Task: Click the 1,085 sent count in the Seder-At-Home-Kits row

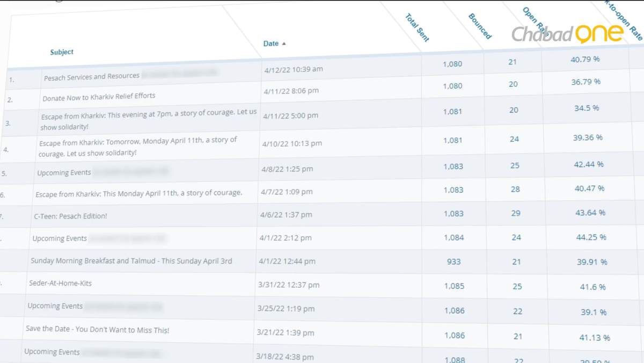Action: (x=455, y=286)
